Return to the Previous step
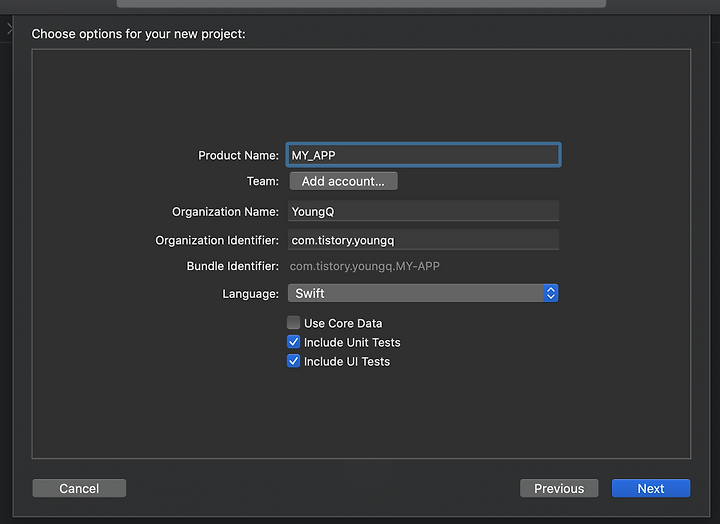The image size is (720, 524). pos(559,488)
